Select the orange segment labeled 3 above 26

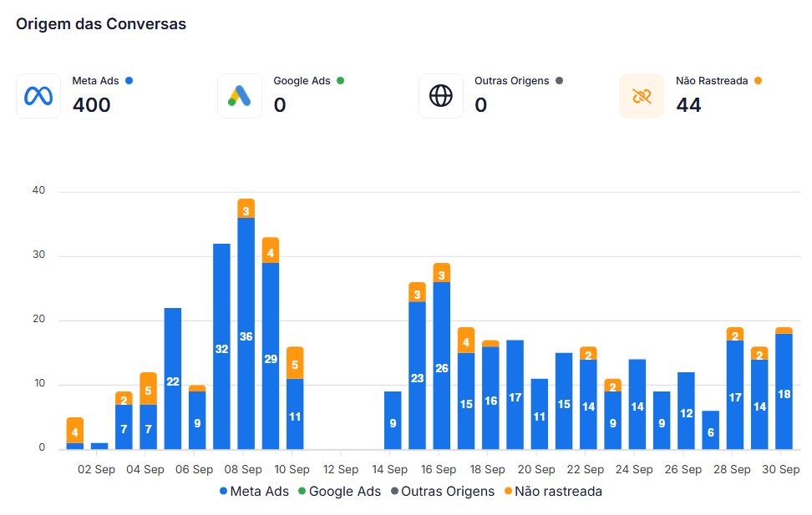click(442, 273)
